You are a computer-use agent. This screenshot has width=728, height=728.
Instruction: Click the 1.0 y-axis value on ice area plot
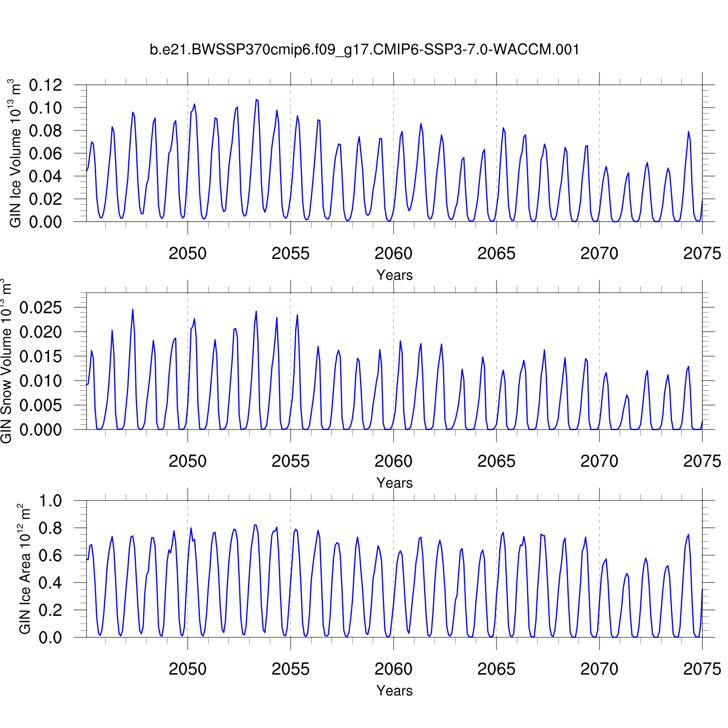point(50,501)
